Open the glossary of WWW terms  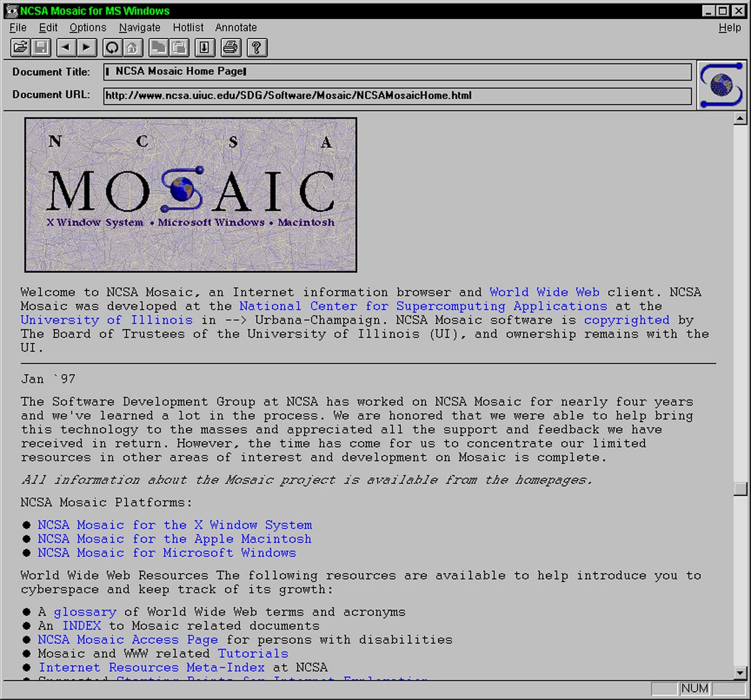coord(85,612)
